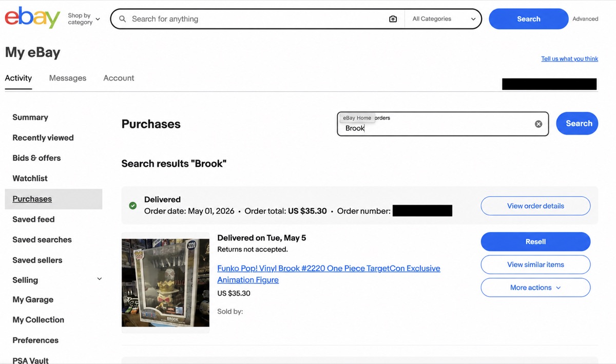Click the top blue Search button
616x364 pixels.
click(528, 19)
